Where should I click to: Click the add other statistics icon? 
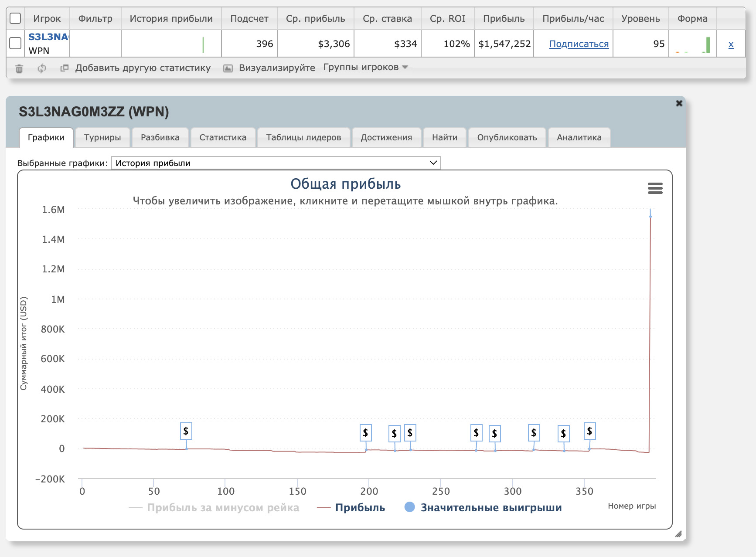pos(65,68)
